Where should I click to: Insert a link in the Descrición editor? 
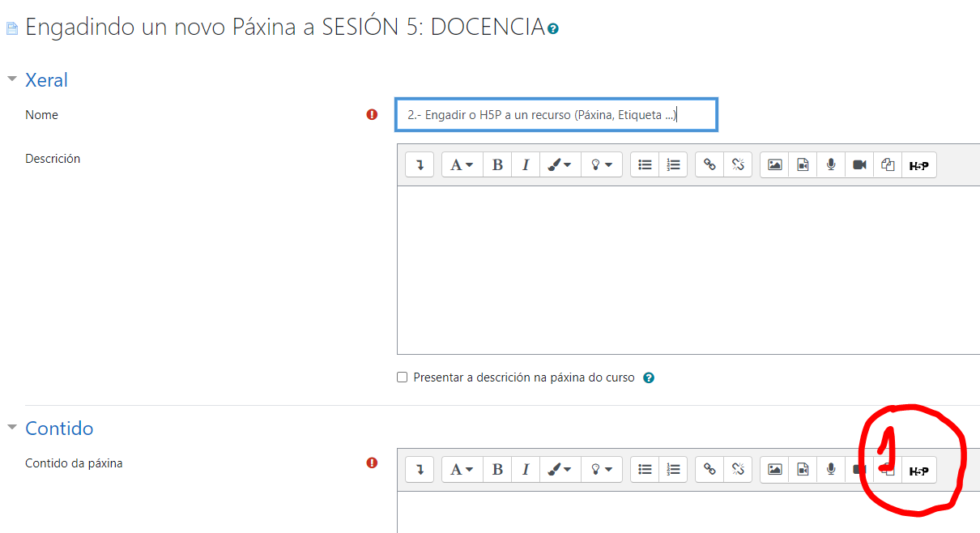click(x=709, y=165)
